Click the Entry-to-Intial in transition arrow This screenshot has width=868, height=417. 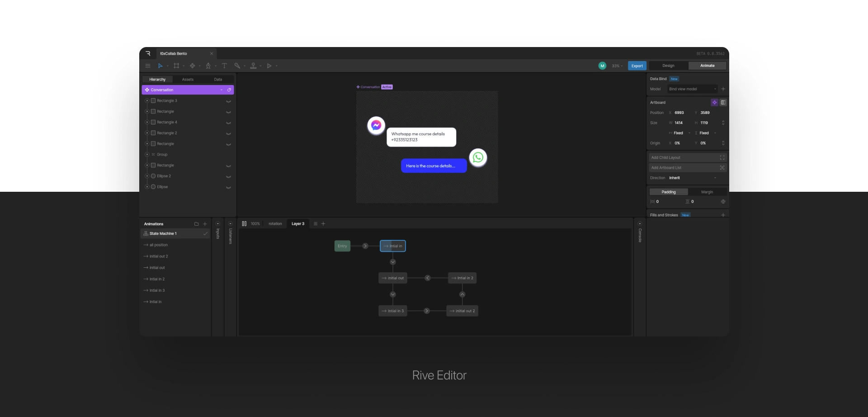365,246
